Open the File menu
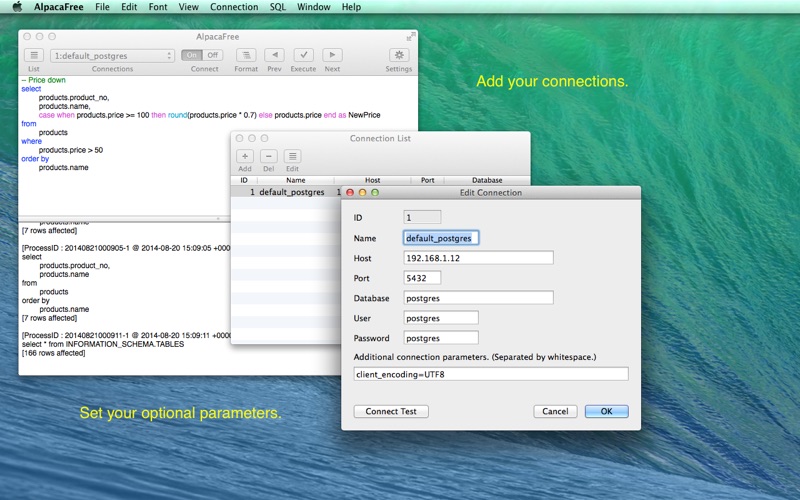Screen dimensions: 800x500 [102, 7]
